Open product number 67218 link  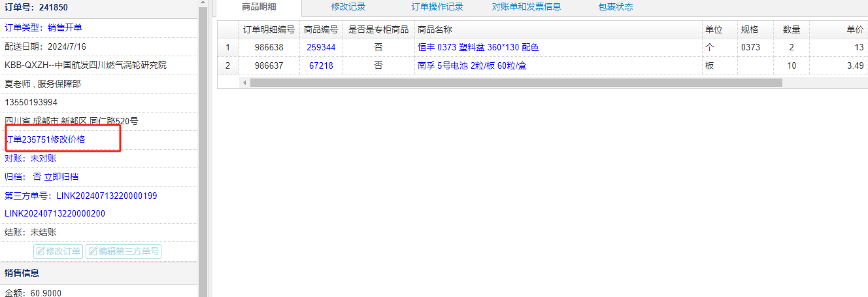pos(321,65)
